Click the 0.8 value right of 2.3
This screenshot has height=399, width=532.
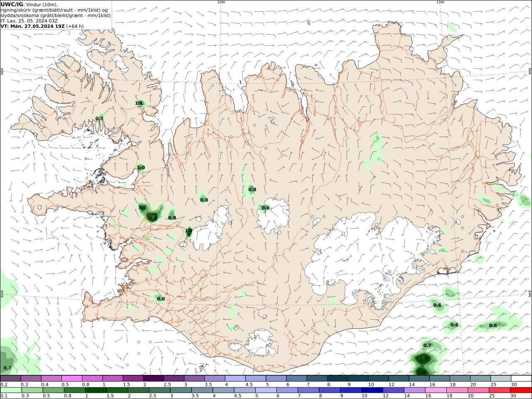click(x=172, y=218)
